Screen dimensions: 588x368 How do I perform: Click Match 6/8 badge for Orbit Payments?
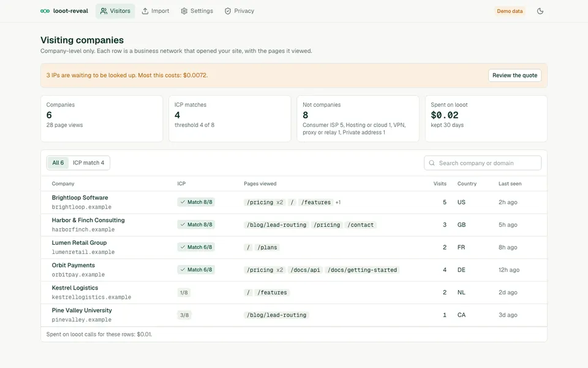point(196,270)
